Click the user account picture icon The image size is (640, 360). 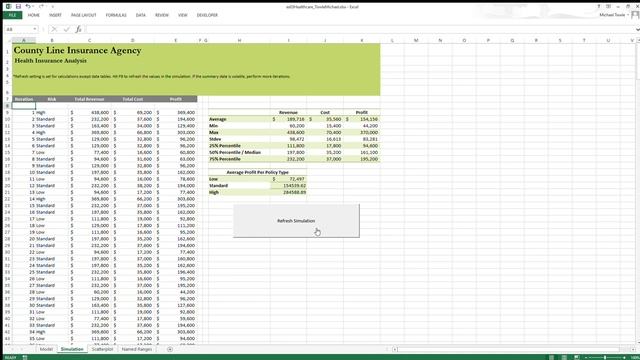pyautogui.click(x=635, y=15)
